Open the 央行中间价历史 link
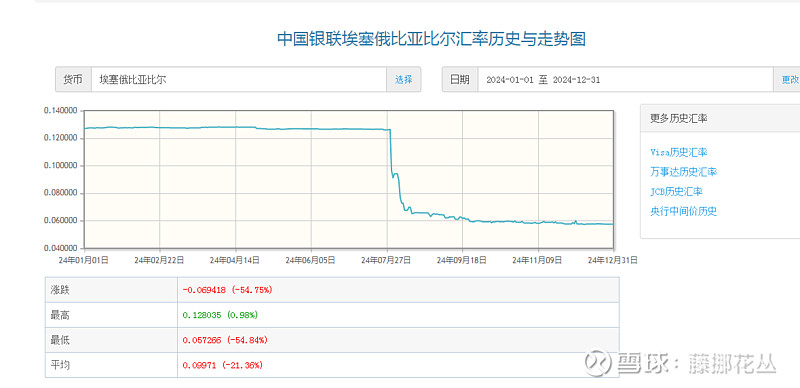This screenshot has width=800, height=388. [x=683, y=211]
